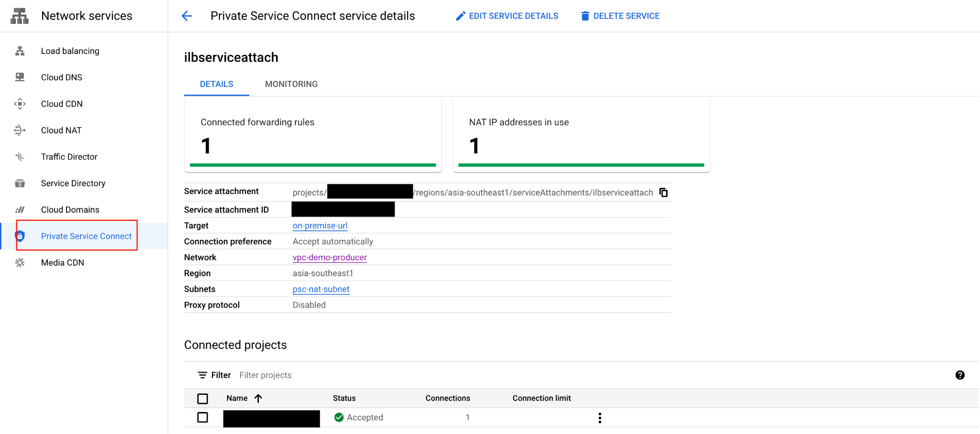Click the Media CDN sidebar icon
The image size is (980, 434).
(x=20, y=263)
